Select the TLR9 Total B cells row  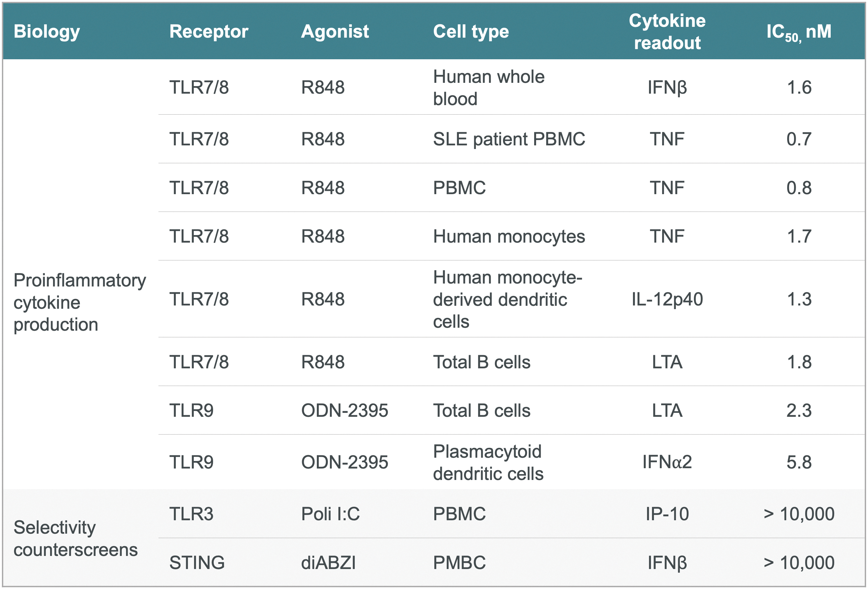[512, 410]
